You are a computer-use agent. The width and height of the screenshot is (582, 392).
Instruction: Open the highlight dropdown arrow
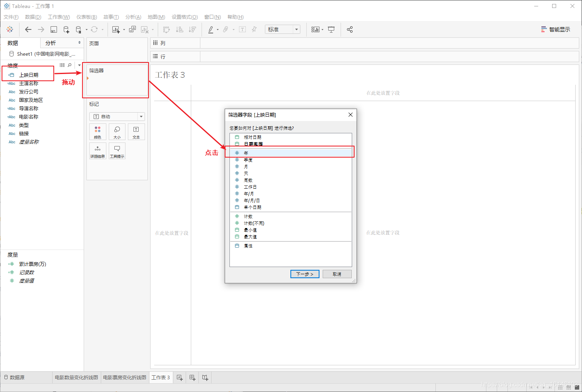218,29
